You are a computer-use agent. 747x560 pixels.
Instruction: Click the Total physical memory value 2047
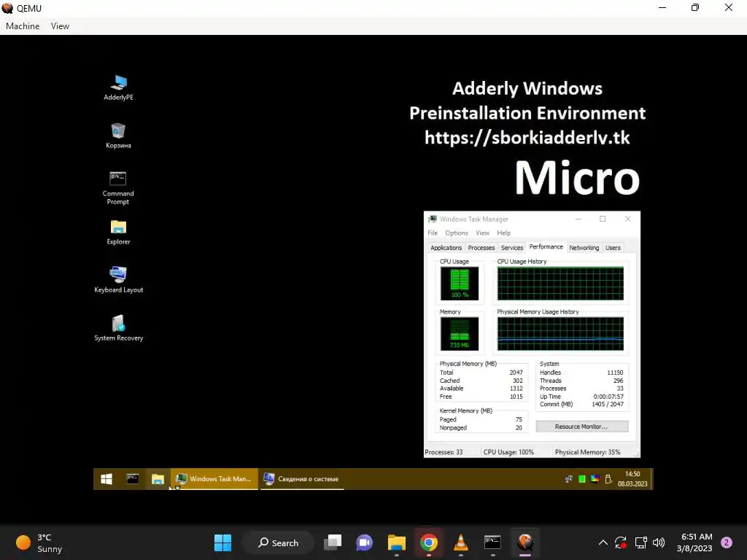[516, 373]
